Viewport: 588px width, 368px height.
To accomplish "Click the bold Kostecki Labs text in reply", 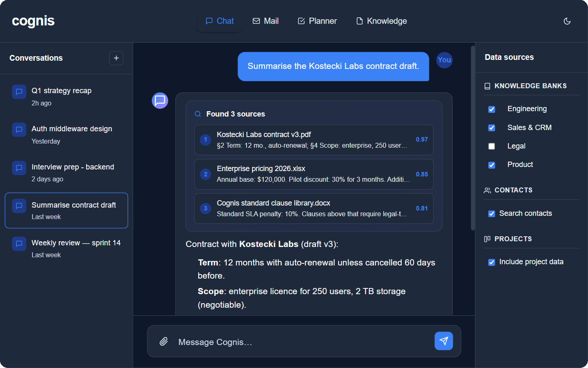I will pyautogui.click(x=269, y=244).
